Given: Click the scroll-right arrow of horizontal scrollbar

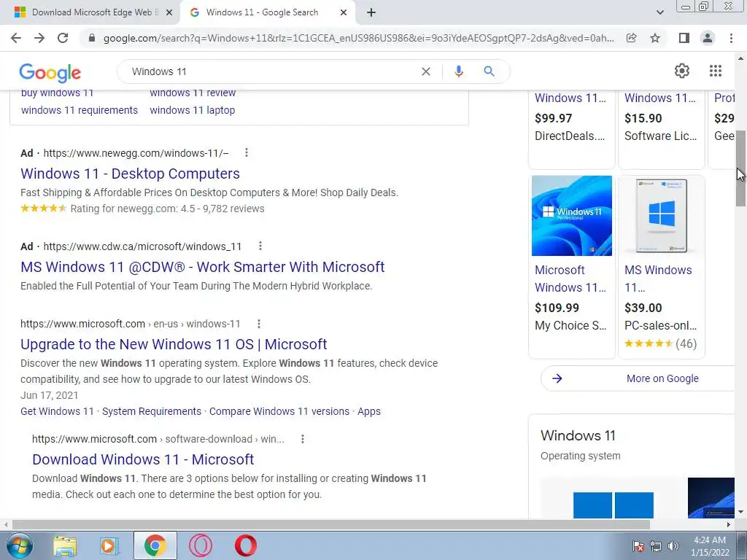Looking at the screenshot, I should (x=729, y=524).
